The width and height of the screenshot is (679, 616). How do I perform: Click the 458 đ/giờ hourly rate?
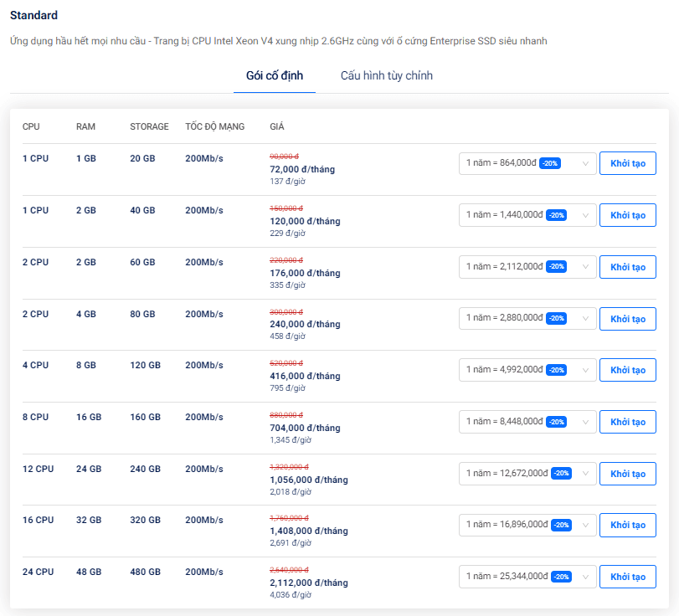(287, 336)
